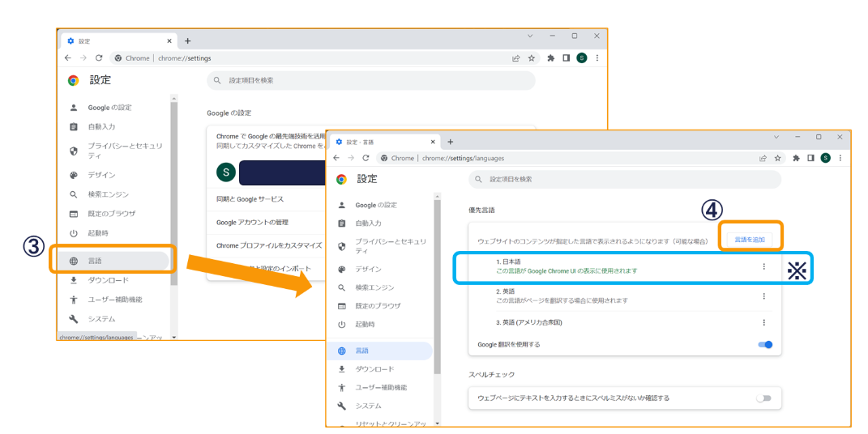Click search settings field in back window
This screenshot has height=434, width=868.
371,80
